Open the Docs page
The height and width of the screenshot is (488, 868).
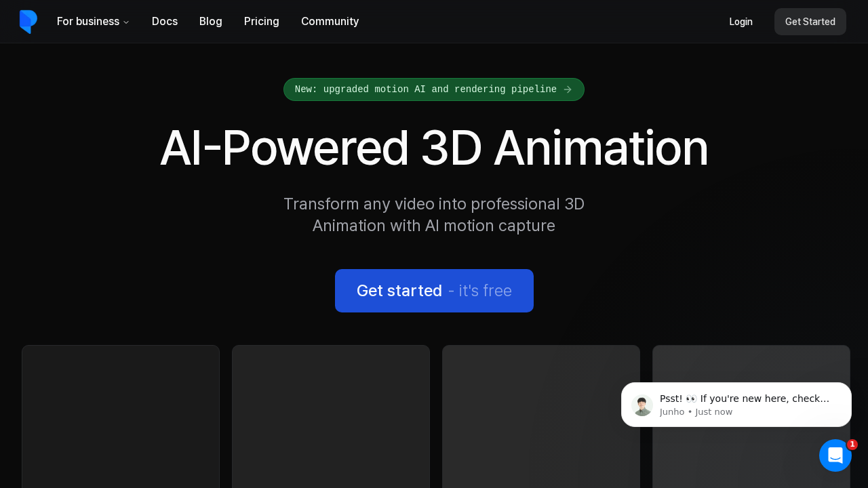tap(165, 22)
